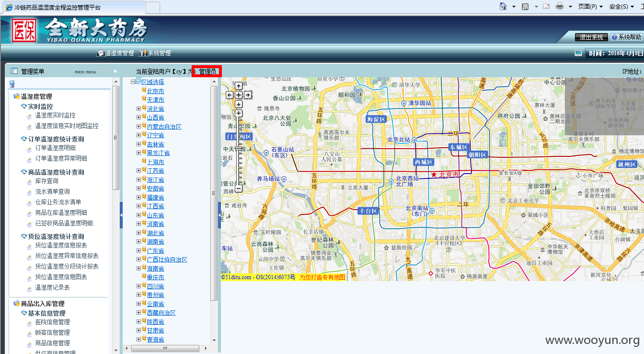Click the 商品出入库管理 folder icon
Viewport: 644px width, 354px height.
(16, 304)
